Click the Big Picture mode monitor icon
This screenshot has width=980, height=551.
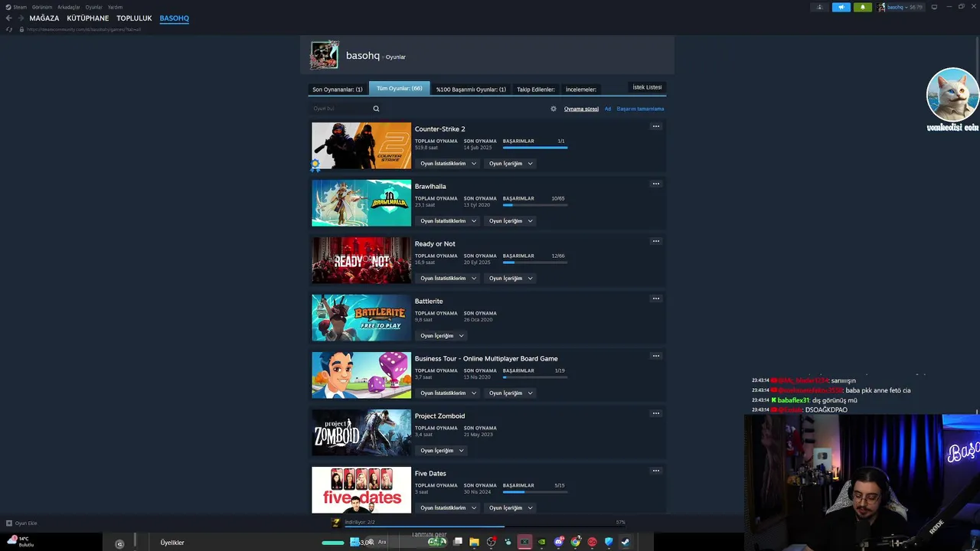coord(934,7)
